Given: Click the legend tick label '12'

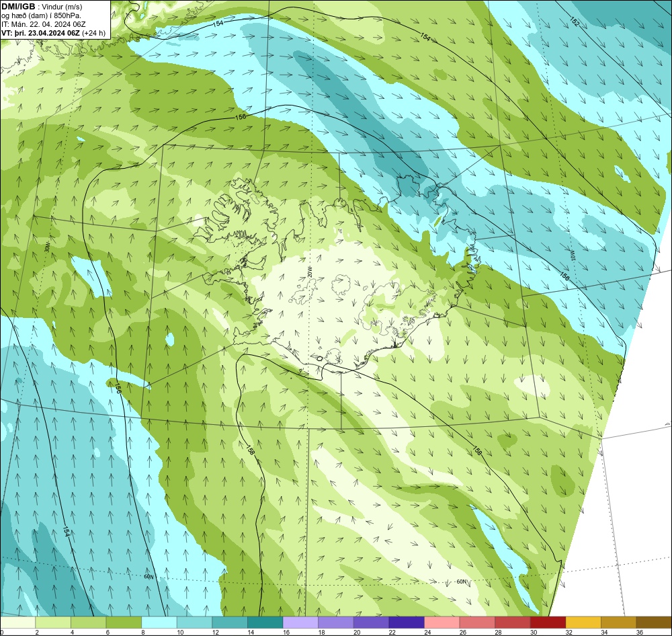Looking at the screenshot, I should tap(215, 632).
